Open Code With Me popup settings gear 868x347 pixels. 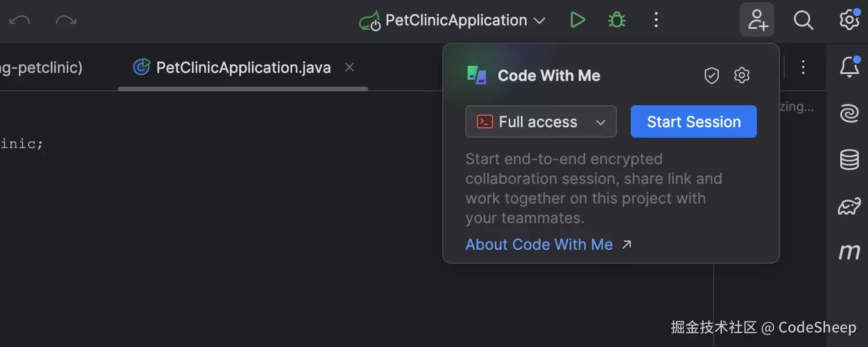742,75
